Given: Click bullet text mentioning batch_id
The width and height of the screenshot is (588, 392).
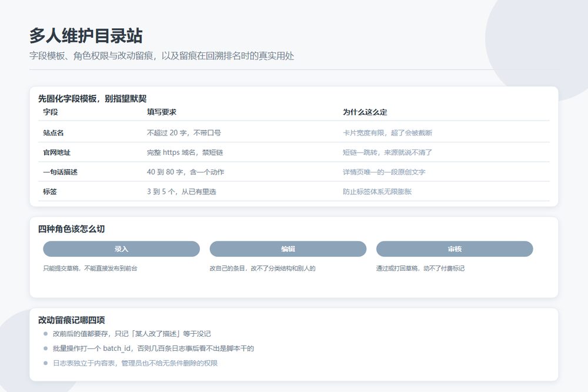Looking at the screenshot, I should 153,348.
